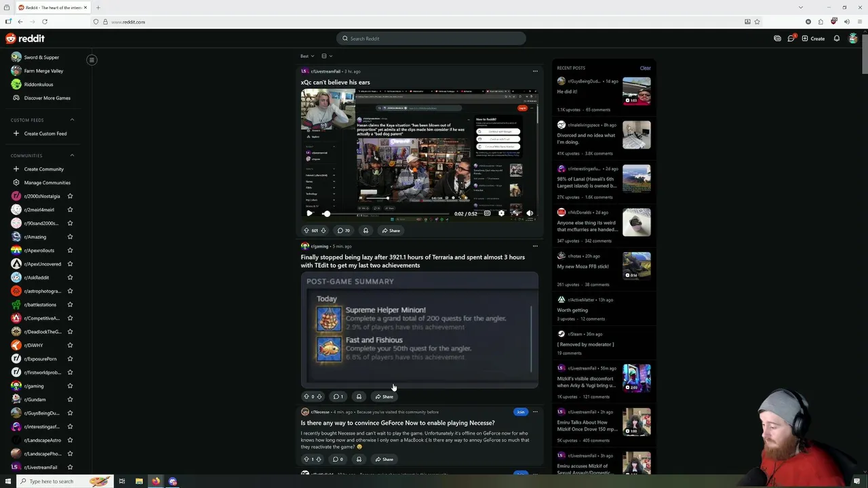Open comments on the Terraria post
The image size is (868, 488).
point(338,396)
